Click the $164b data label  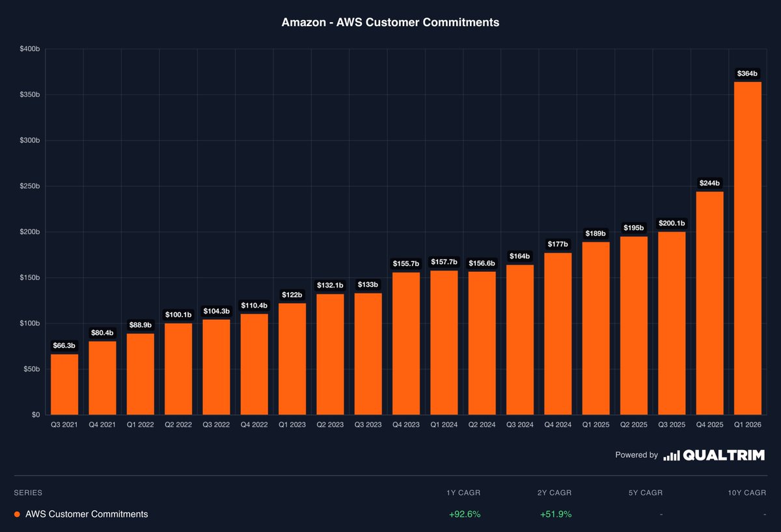tap(519, 256)
